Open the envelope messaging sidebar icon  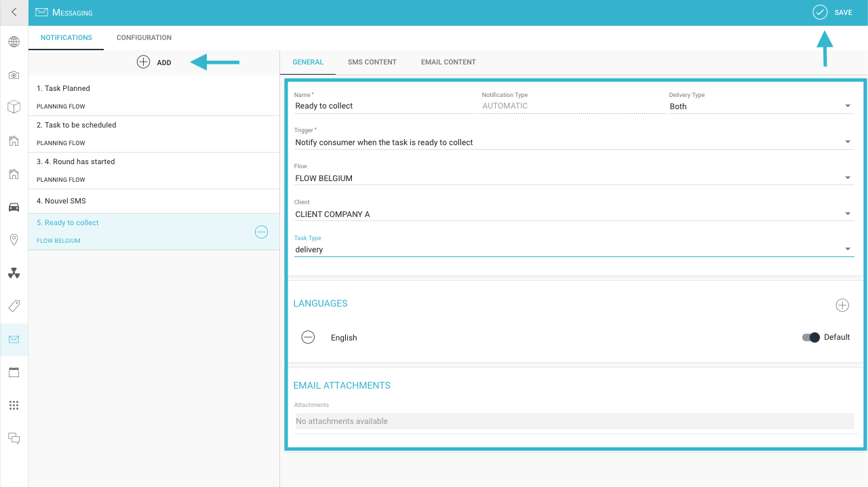point(14,339)
